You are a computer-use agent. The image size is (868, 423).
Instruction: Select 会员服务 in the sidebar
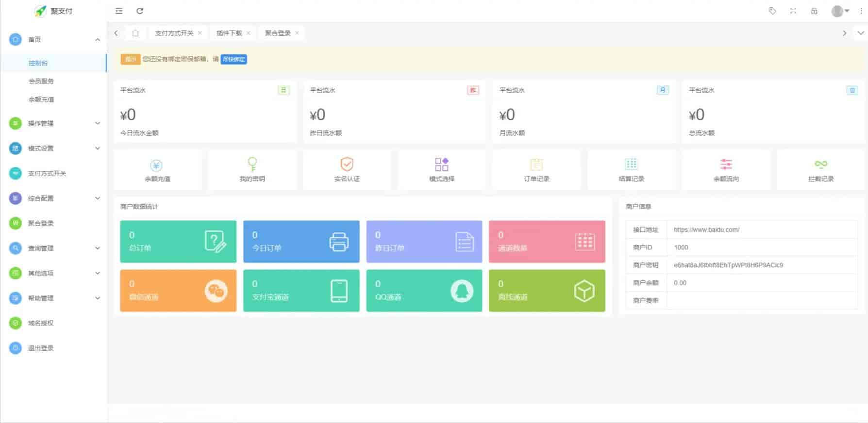click(x=41, y=81)
